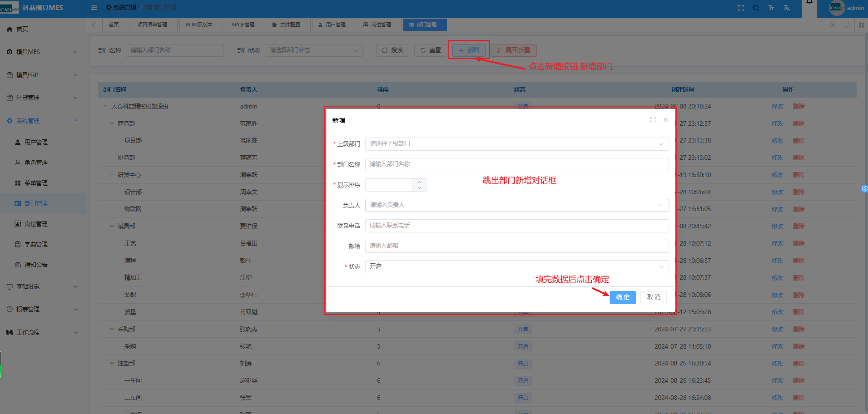The width and height of the screenshot is (868, 414).
Task: Focus the 邮箱 input field
Action: (x=517, y=246)
